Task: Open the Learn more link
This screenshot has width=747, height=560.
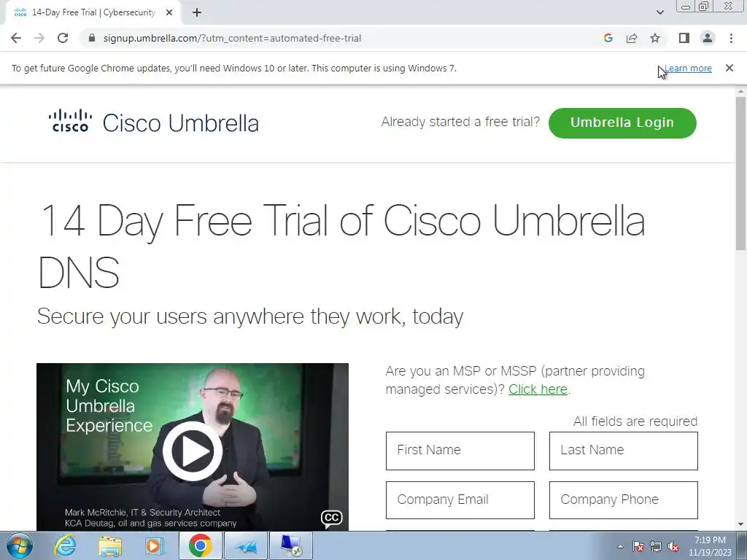Action: tap(688, 68)
